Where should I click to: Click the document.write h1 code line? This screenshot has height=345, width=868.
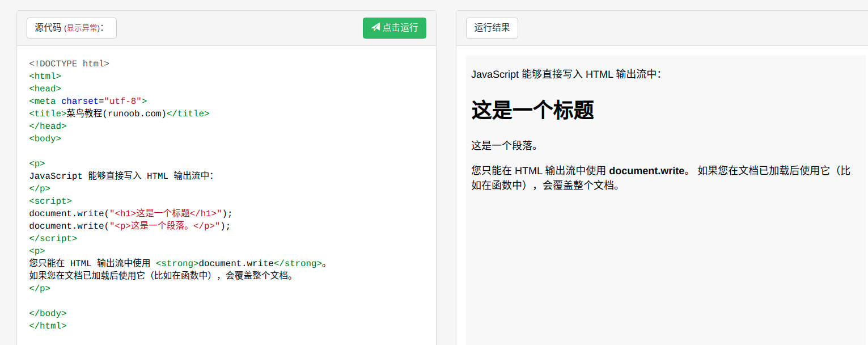pos(130,213)
